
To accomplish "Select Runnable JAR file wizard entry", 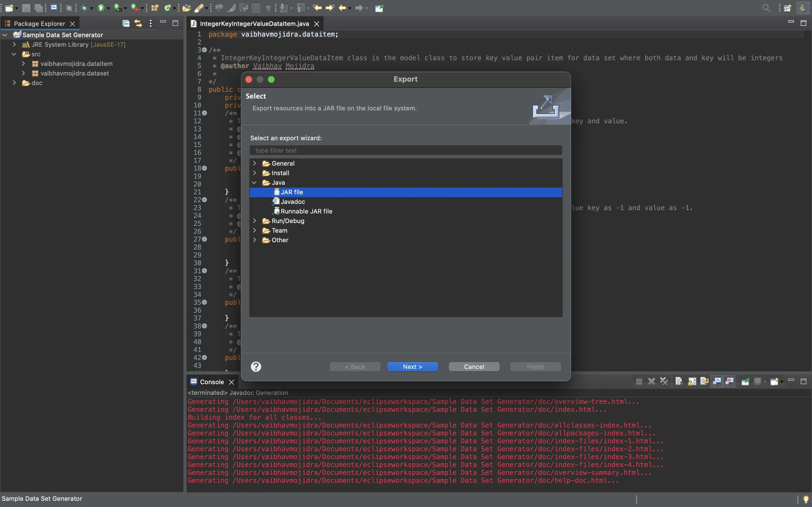I will click(306, 211).
